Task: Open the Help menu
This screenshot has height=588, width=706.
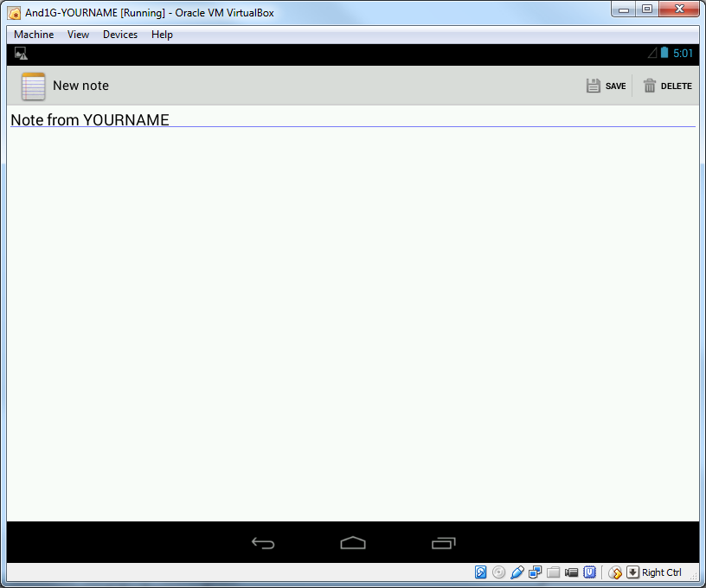Action: coord(162,35)
